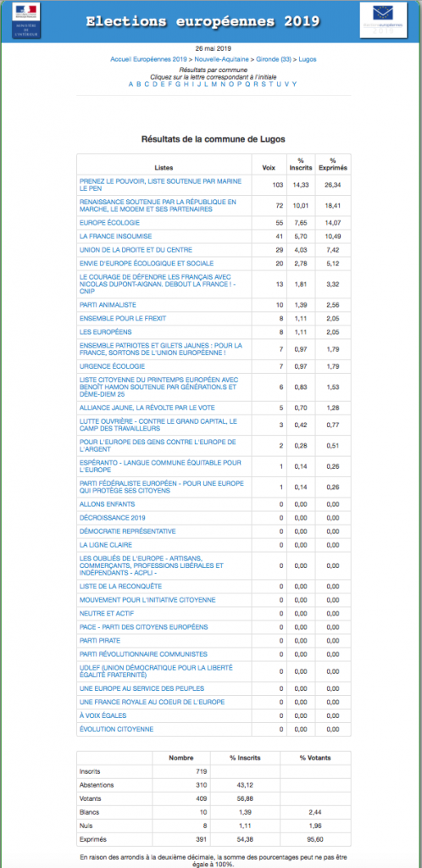Open ALLIANCE JAUNE, LA RÉVOLTE PAR LE VOTE
Viewport: 422px width, 868px height.
click(x=147, y=408)
